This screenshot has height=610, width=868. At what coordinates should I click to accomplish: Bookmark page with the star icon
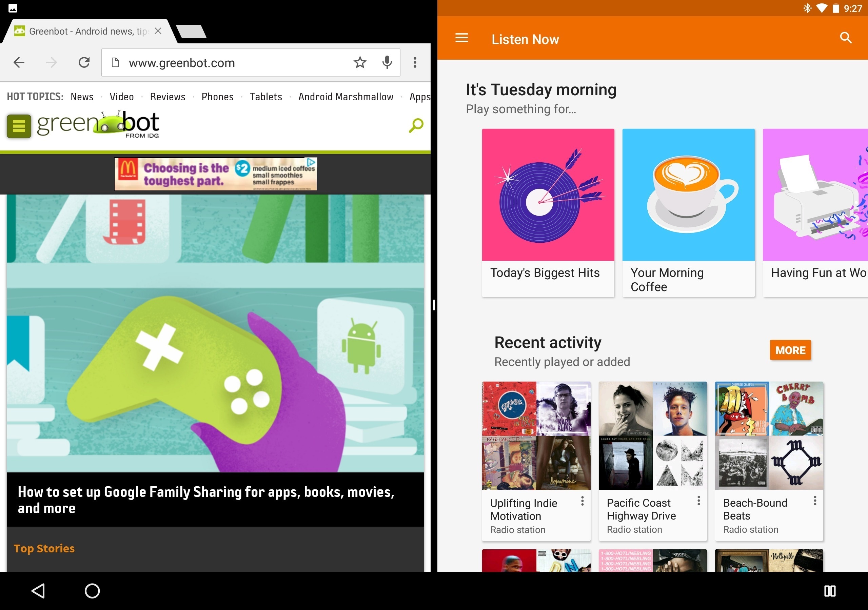[360, 62]
